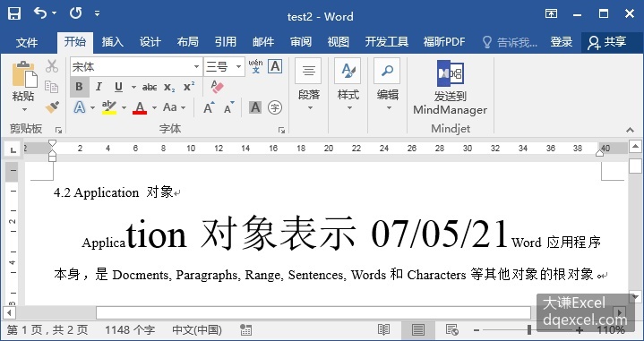Viewport: 644px width, 341px height.
Task: Switch to the 引用 tab
Action: click(x=226, y=42)
